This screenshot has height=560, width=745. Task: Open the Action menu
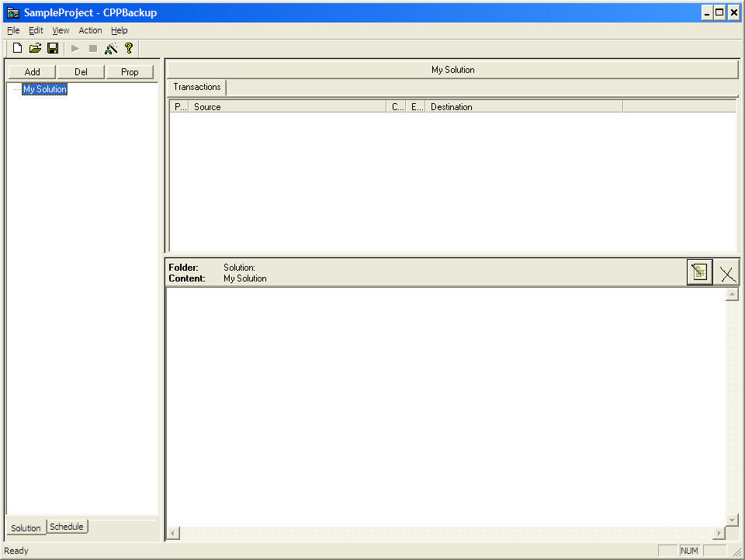click(x=90, y=30)
